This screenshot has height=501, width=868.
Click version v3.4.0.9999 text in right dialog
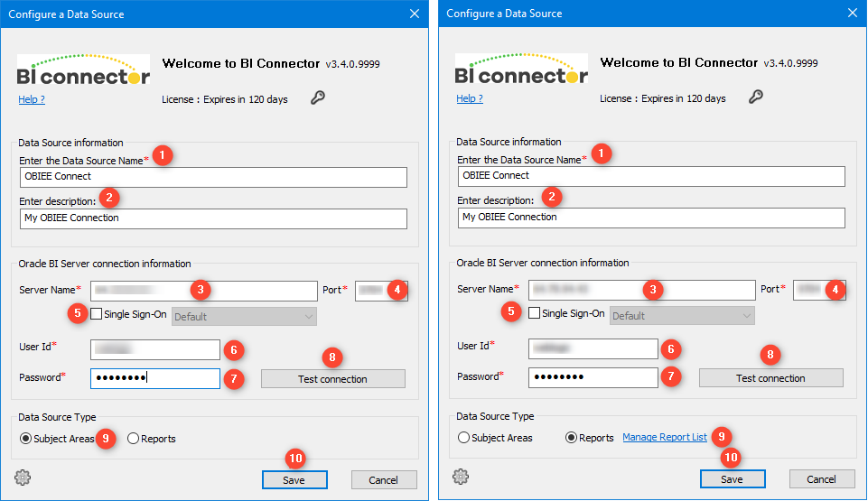tap(790, 63)
